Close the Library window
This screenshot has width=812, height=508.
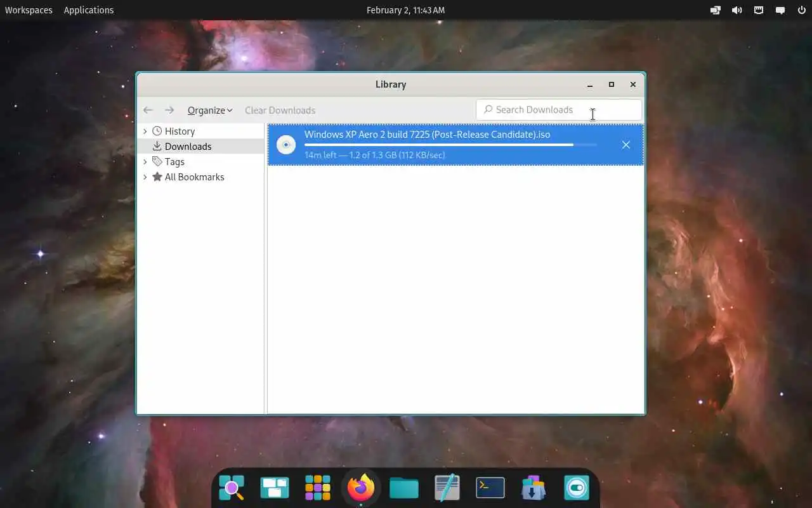click(x=632, y=84)
